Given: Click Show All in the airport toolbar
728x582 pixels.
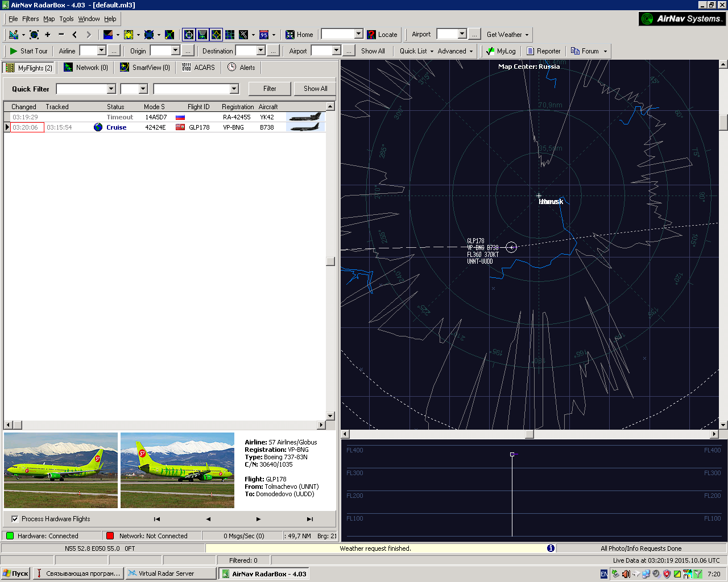Looking at the screenshot, I should [x=373, y=51].
